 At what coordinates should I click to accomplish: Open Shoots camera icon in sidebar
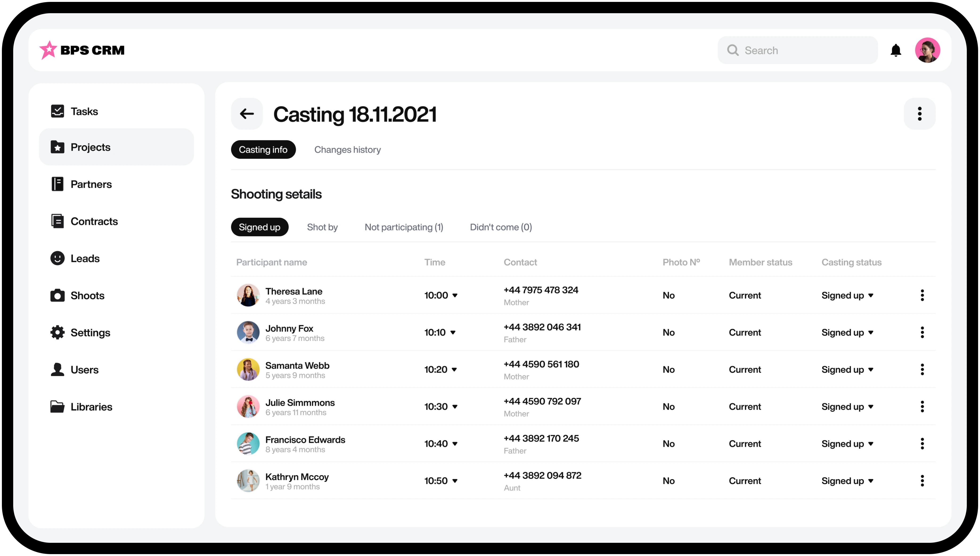click(x=57, y=295)
